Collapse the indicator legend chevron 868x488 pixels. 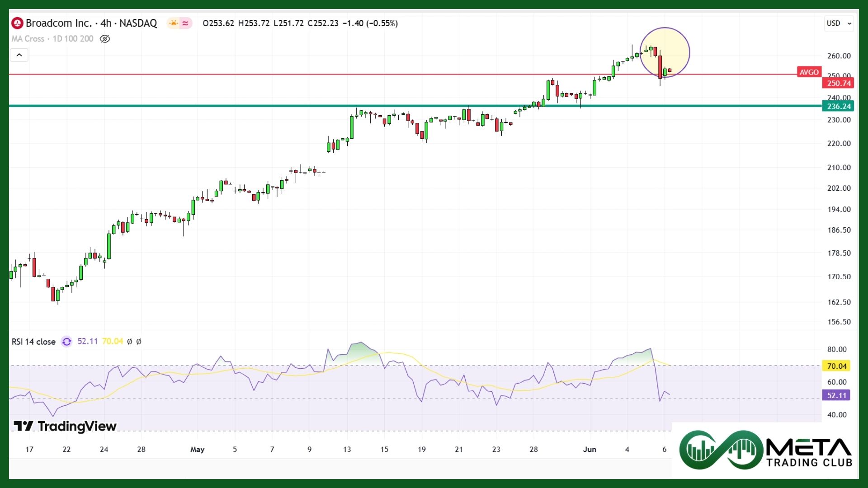coord(19,55)
